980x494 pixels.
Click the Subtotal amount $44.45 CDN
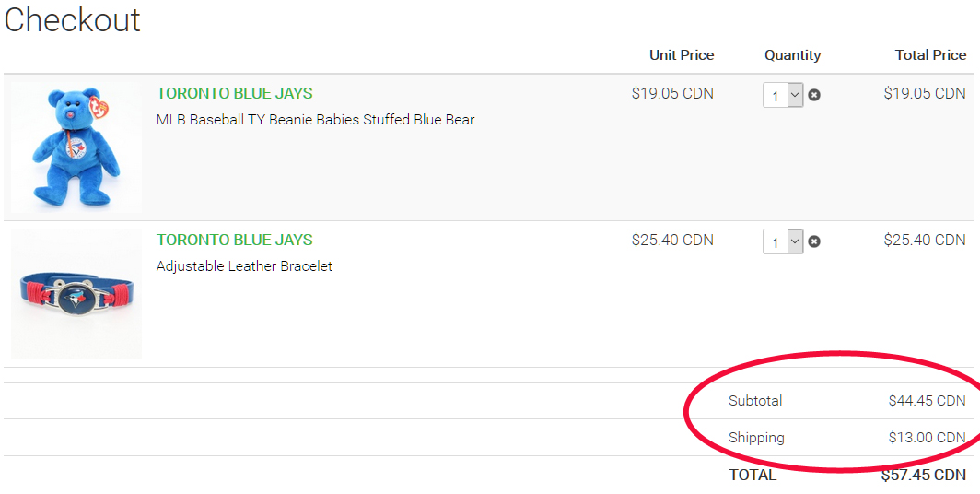[927, 401]
